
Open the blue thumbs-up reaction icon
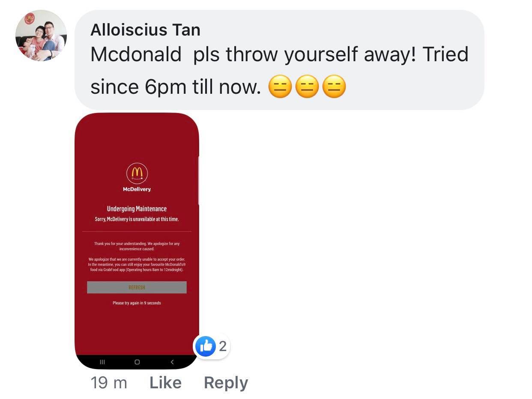[x=206, y=346]
